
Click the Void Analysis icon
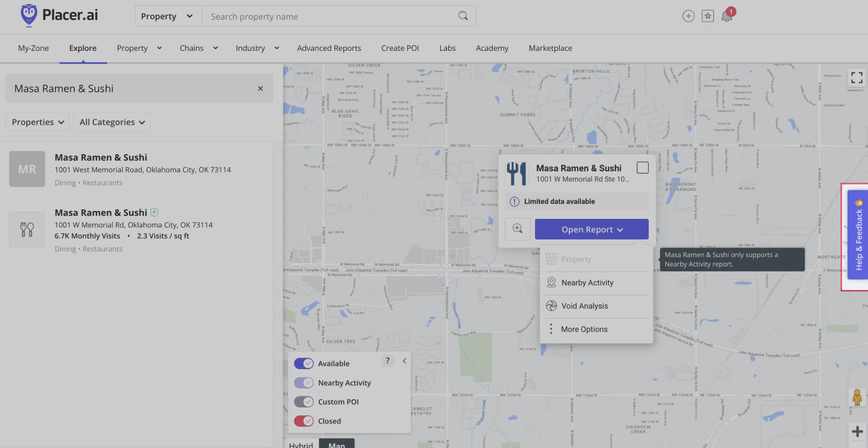551,306
